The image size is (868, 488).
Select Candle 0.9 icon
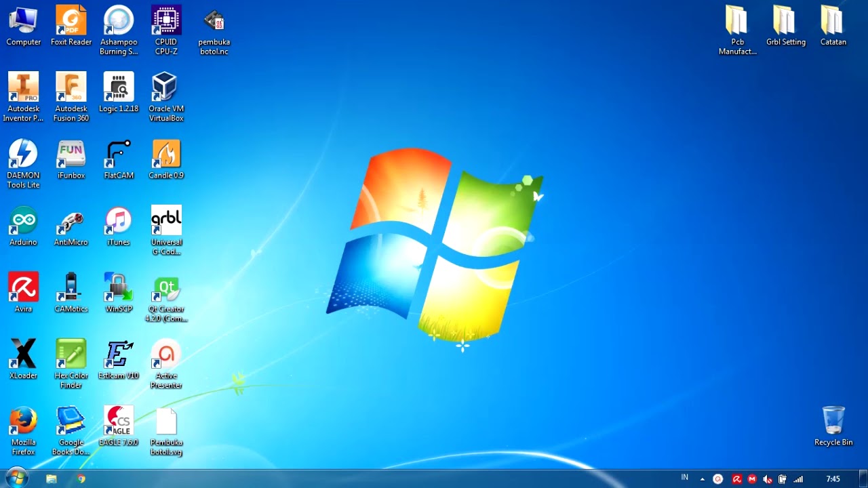(166, 159)
